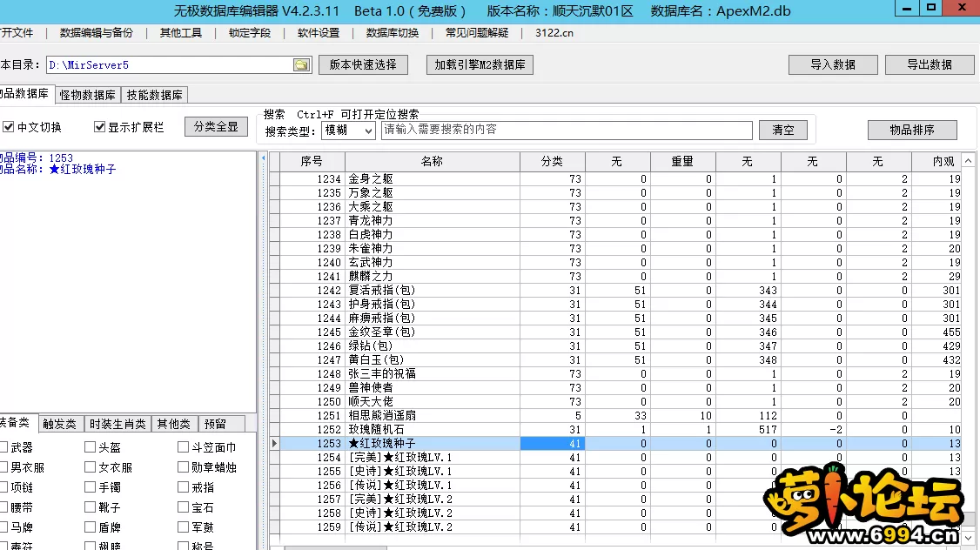Check the 头盔 category box
The height and width of the screenshot is (550, 980).
(90, 447)
